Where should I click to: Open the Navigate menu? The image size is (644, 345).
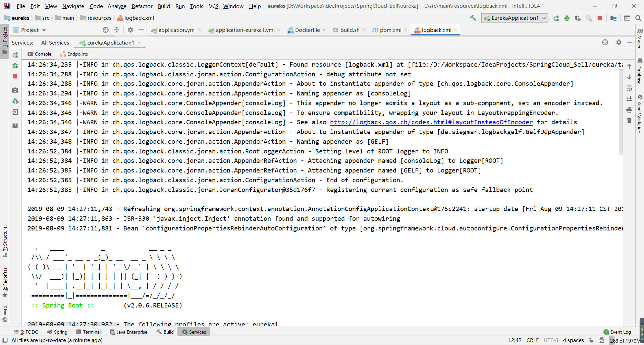click(73, 6)
